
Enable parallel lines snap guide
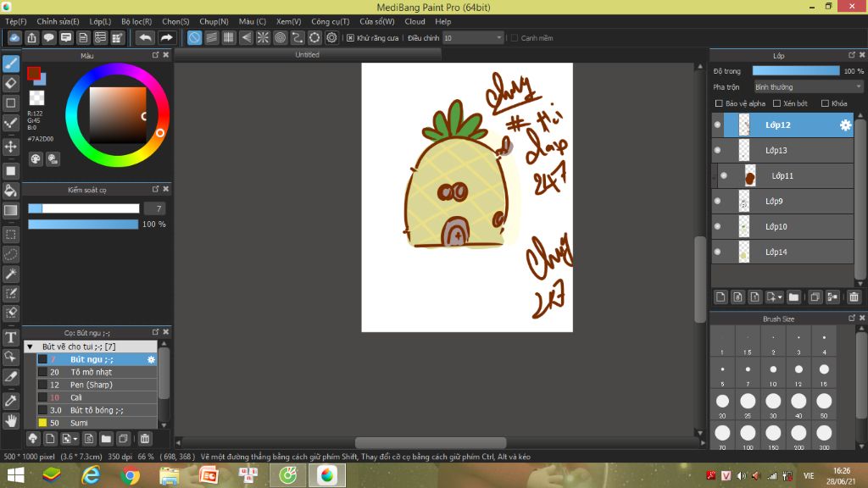[x=211, y=37]
